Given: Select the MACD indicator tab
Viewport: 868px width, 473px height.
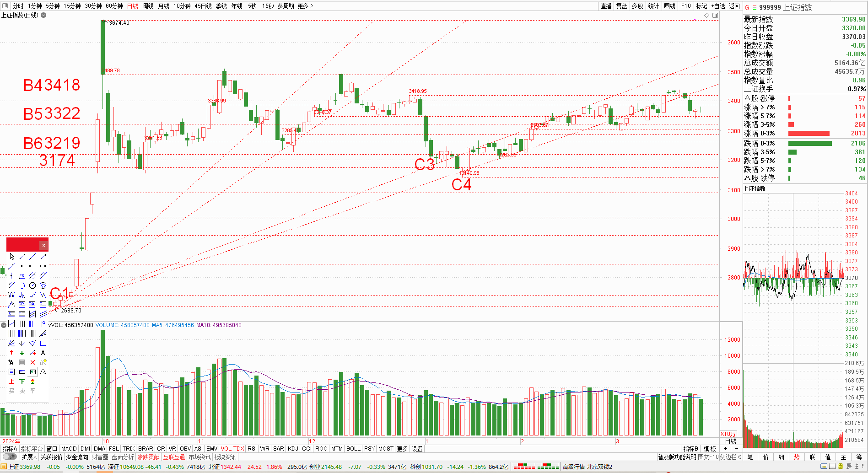Looking at the screenshot, I should coord(69,449).
